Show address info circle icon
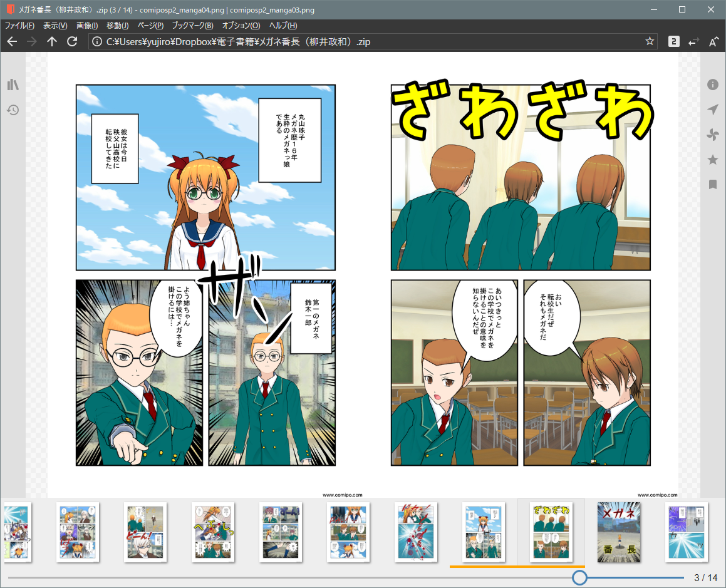 click(96, 42)
